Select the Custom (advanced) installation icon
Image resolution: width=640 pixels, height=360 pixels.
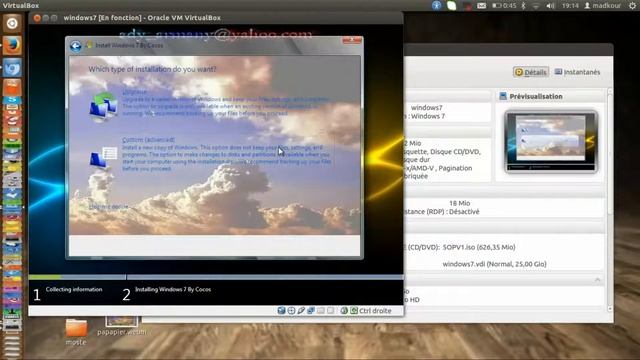tap(103, 158)
